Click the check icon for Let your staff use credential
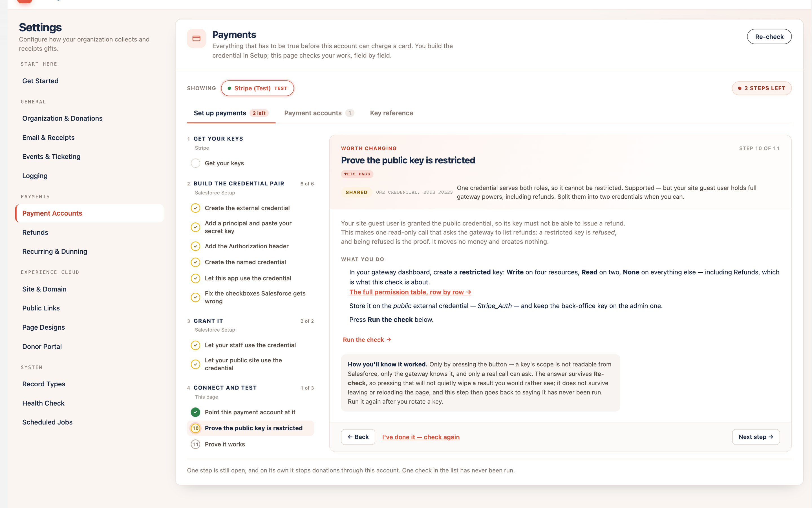812x508 pixels. point(195,345)
